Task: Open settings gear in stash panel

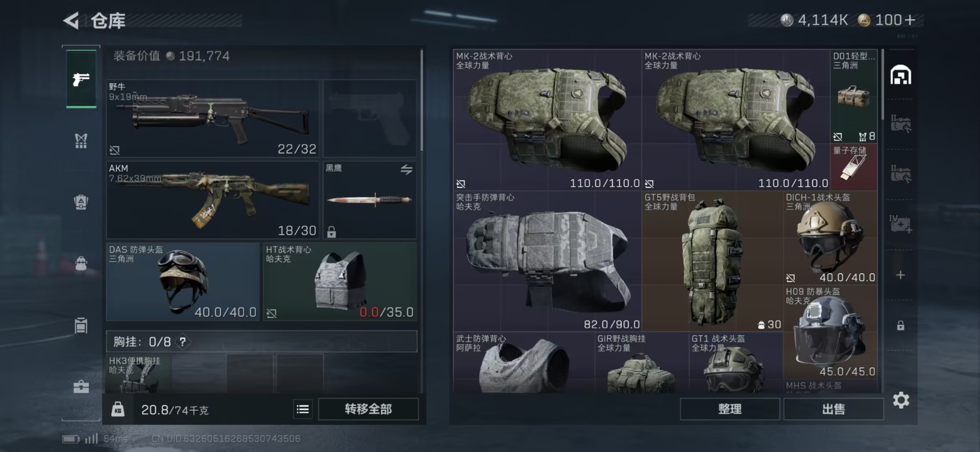Action: [901, 400]
